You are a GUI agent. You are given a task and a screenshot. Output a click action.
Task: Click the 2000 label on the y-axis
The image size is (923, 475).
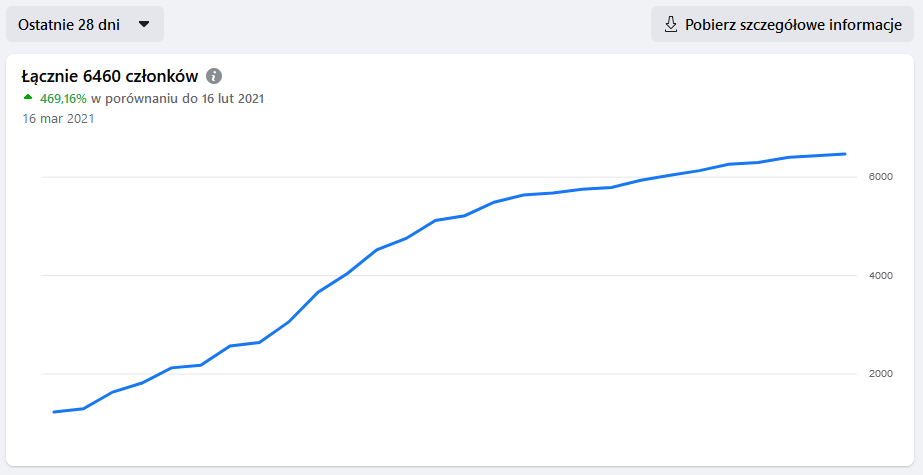point(879,374)
